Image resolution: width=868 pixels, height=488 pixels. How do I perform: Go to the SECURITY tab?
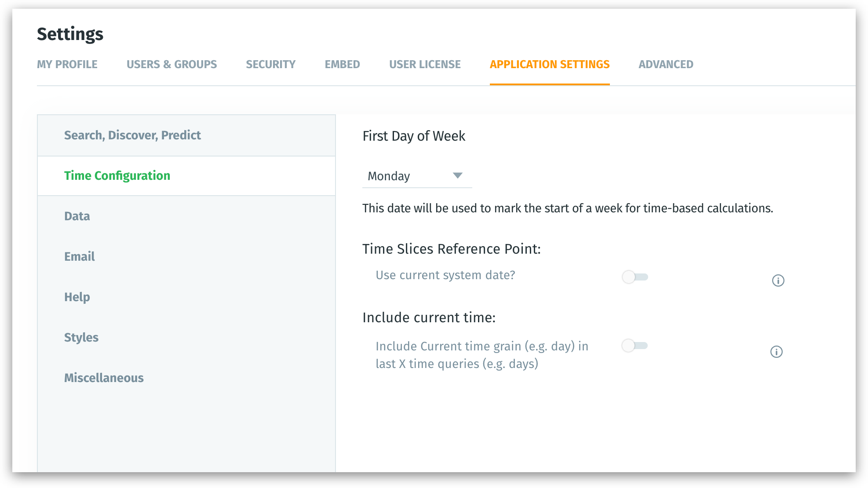[270, 64]
